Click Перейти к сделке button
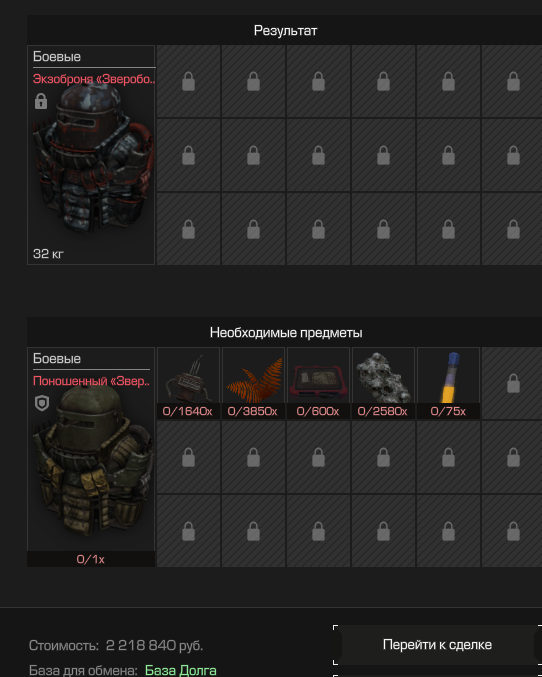This screenshot has width=542, height=677. point(437,645)
